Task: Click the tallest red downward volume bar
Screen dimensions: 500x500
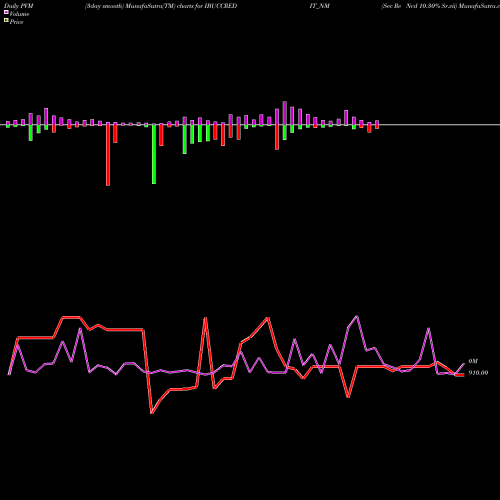Action: tap(108, 155)
